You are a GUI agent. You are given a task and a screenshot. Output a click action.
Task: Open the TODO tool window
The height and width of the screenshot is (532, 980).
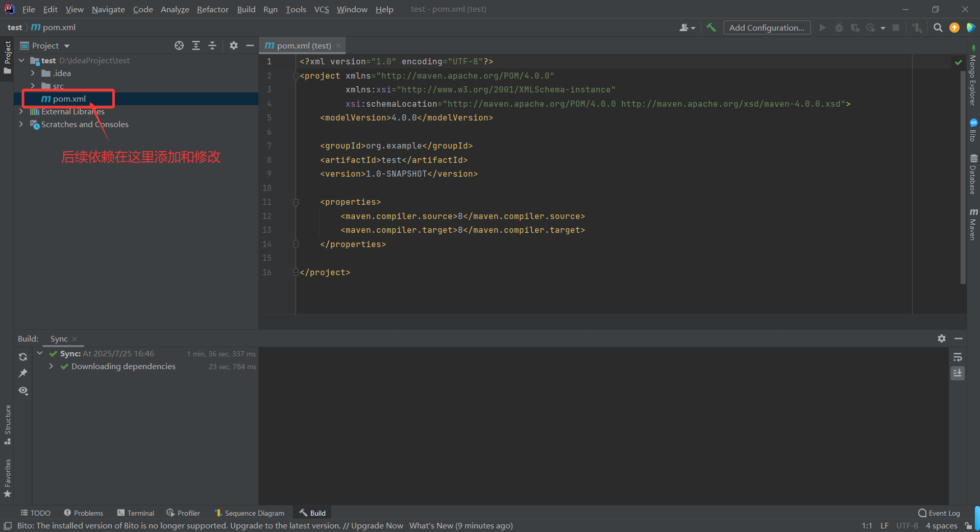coord(35,513)
